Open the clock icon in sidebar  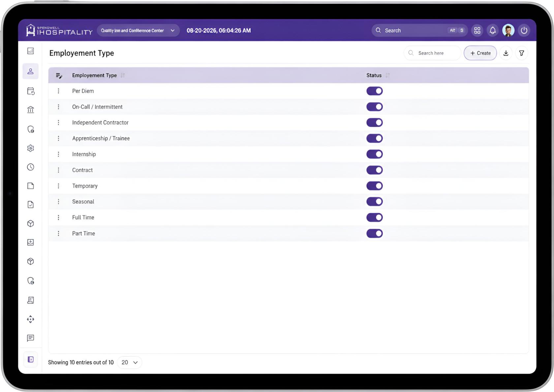coord(31,167)
